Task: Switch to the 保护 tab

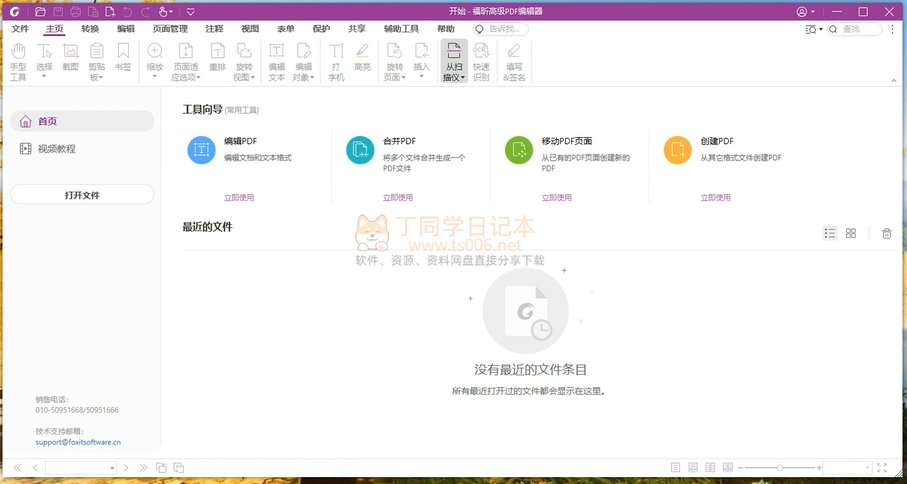Action: tap(321, 29)
